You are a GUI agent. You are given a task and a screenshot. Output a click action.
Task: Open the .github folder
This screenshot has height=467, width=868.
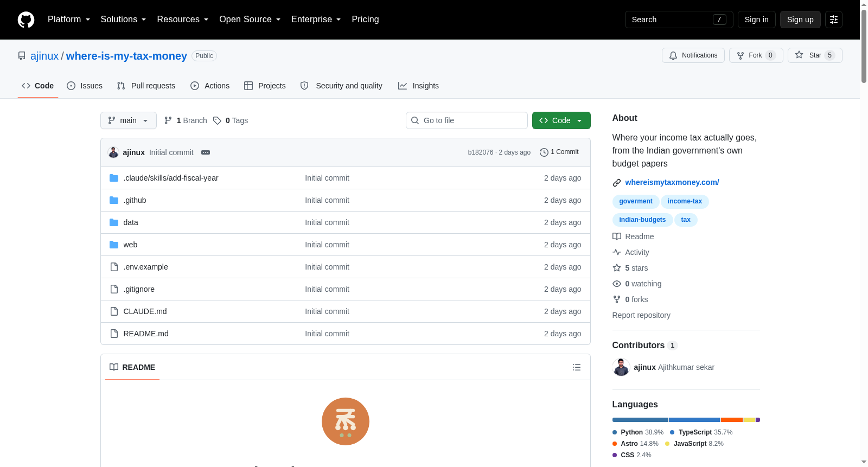[x=135, y=200]
